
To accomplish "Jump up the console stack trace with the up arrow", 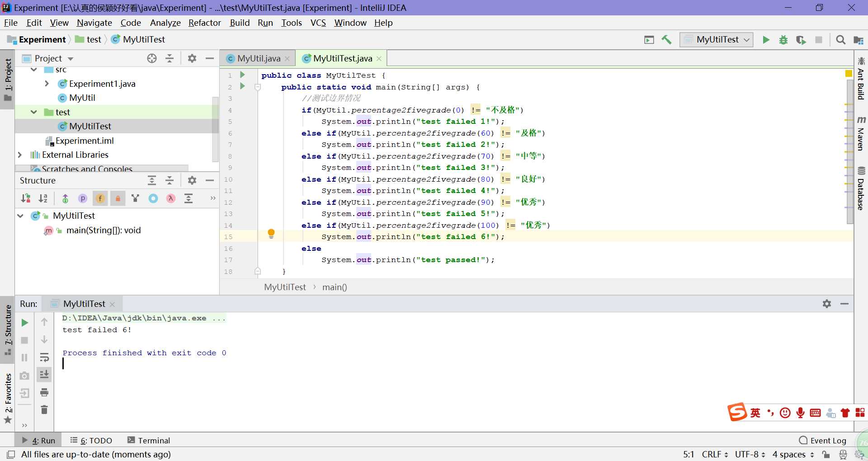I will [x=44, y=322].
